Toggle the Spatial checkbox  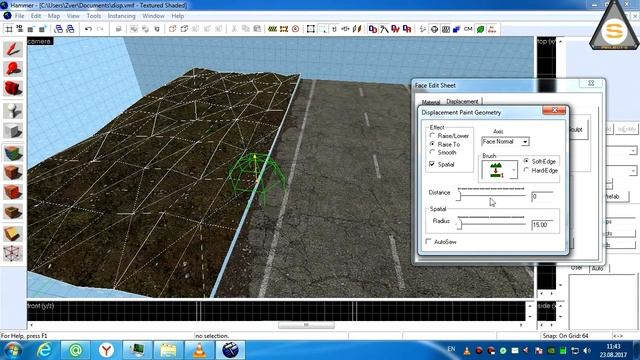click(x=441, y=164)
